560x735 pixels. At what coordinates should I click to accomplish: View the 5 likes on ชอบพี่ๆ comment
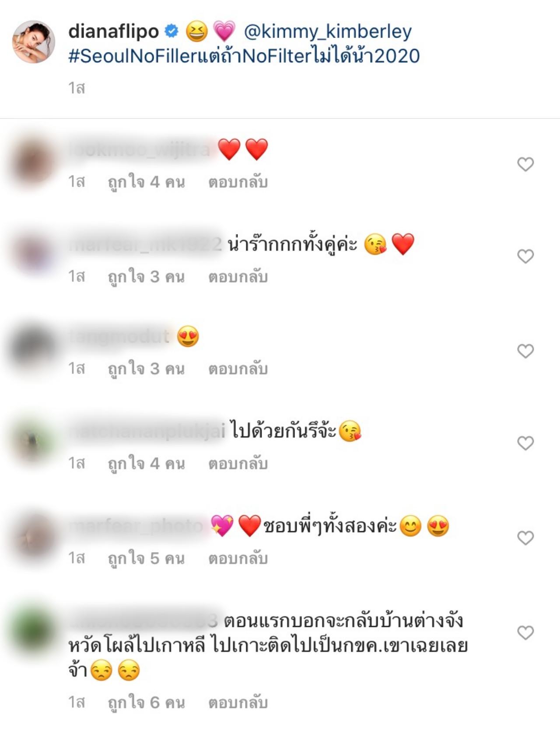pyautogui.click(x=146, y=558)
